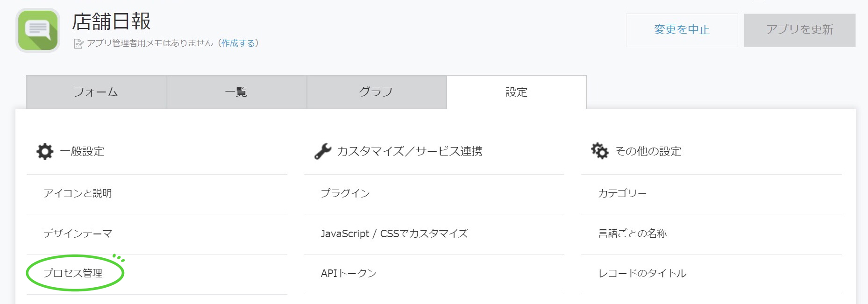Click the gear icon next to 一般設定
868x304 pixels.
coord(45,151)
